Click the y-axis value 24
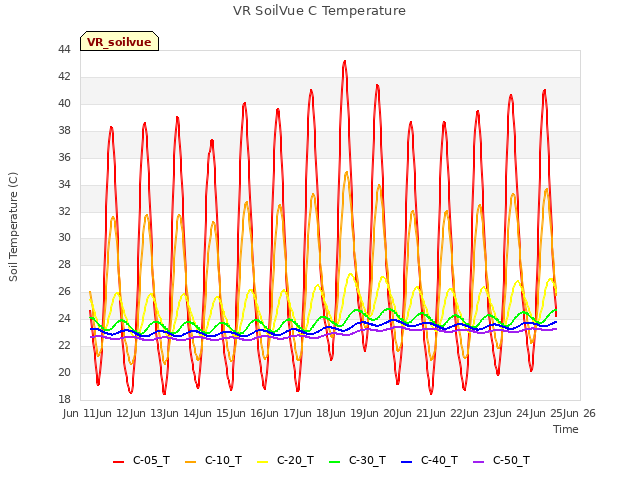The image size is (640, 480). [64, 318]
